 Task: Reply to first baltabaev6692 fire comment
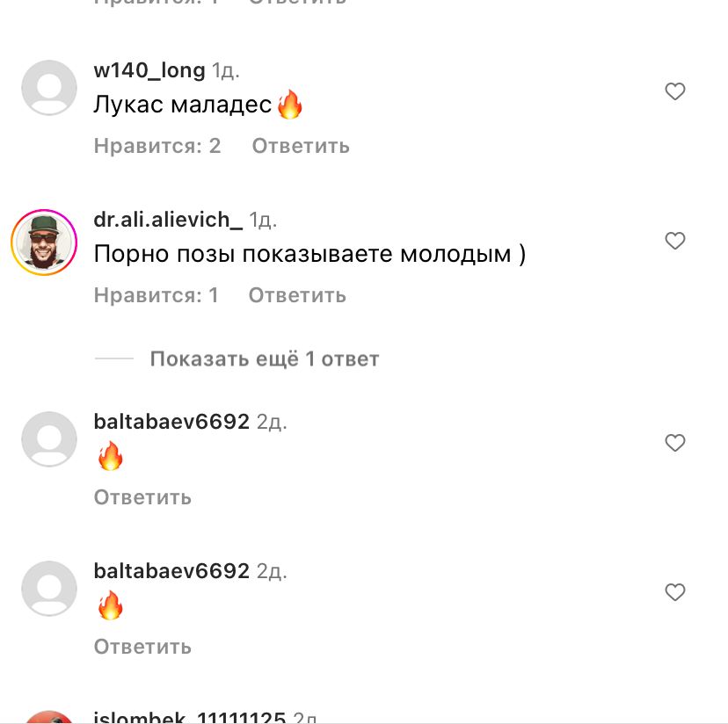pos(142,497)
